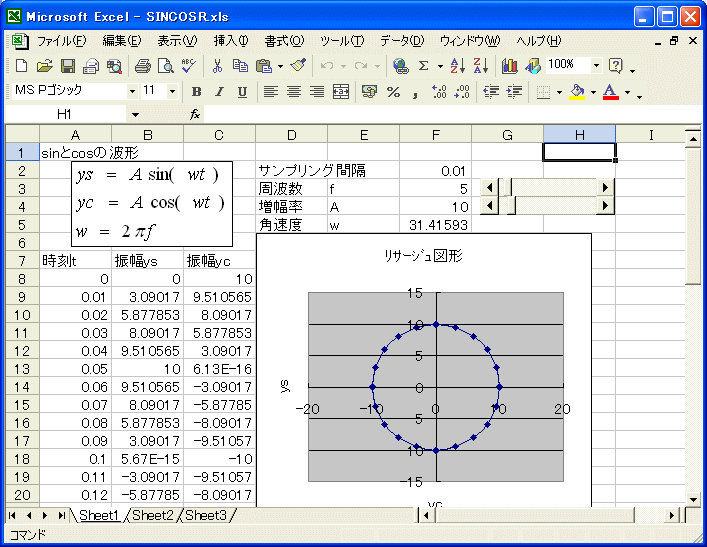Copy selection icon
The height and width of the screenshot is (547, 707).
click(x=240, y=66)
